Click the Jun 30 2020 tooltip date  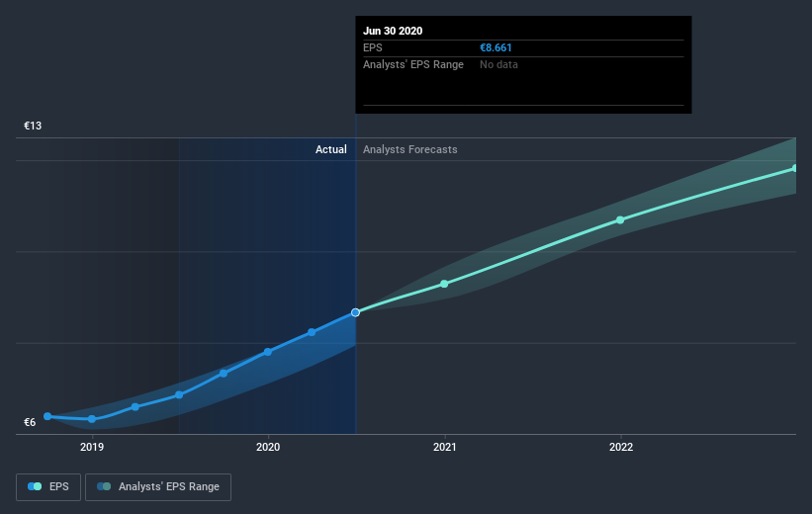click(x=393, y=31)
